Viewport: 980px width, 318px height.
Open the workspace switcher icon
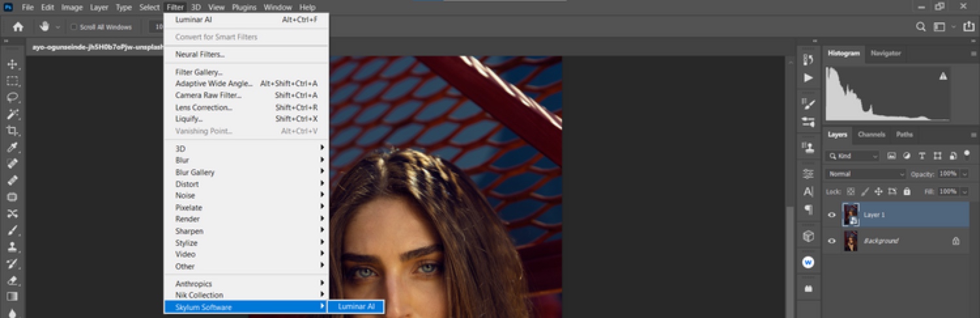pos(939,27)
